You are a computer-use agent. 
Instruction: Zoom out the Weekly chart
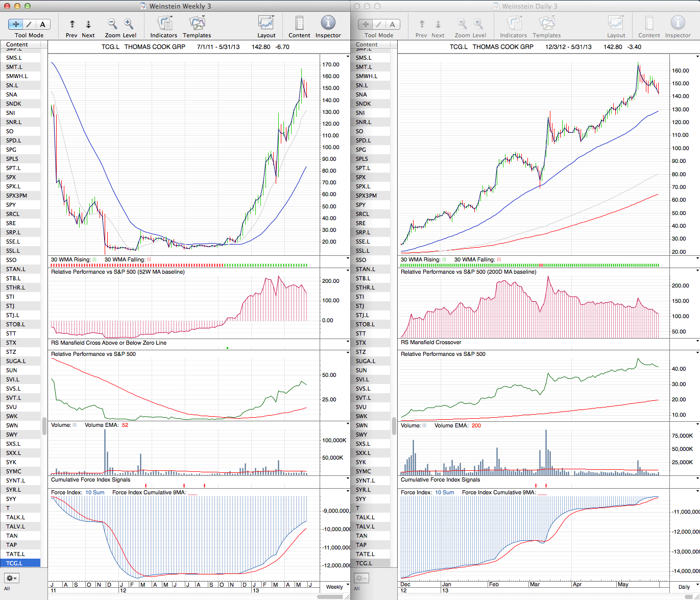click(x=112, y=24)
